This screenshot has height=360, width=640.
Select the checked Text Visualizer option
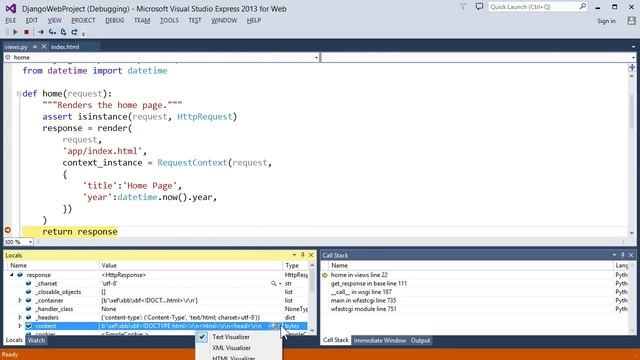(x=231, y=337)
